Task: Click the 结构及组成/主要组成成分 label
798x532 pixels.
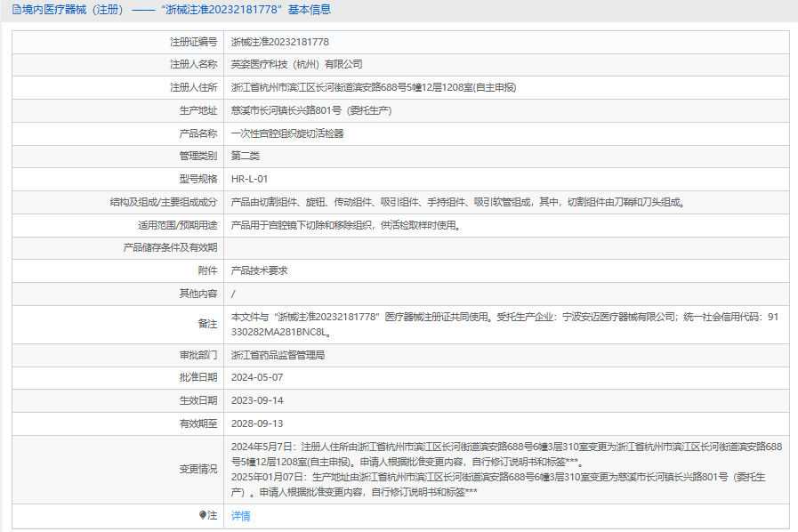Action: point(164,202)
